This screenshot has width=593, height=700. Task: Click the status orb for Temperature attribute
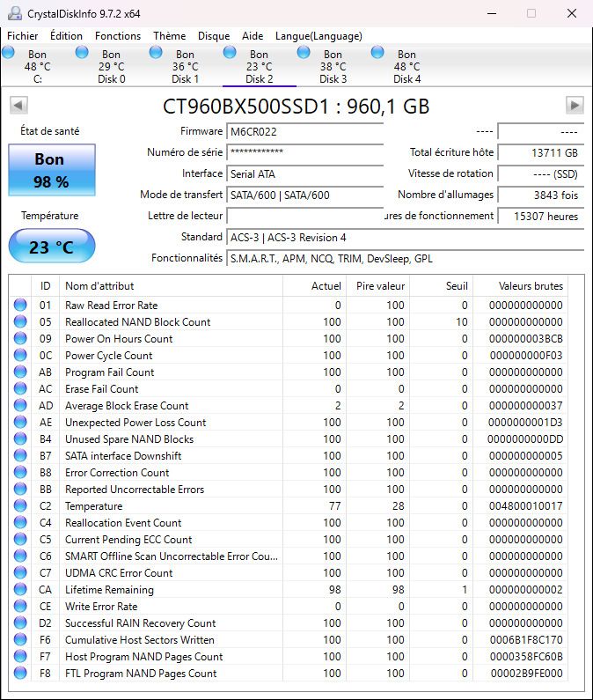click(20, 506)
